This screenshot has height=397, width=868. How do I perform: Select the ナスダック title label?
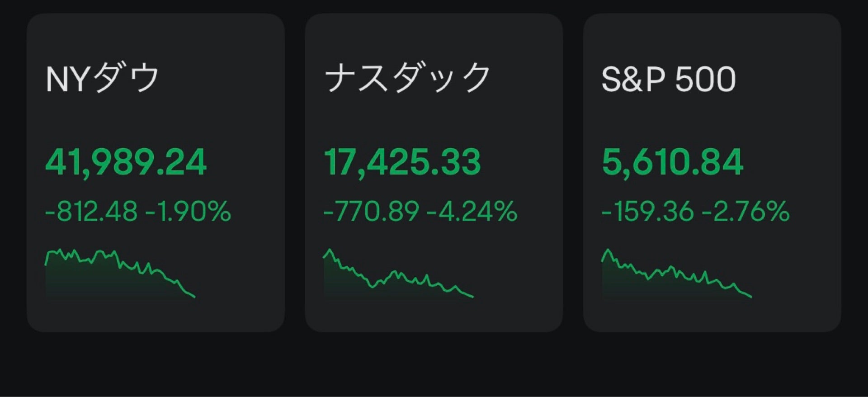click(x=407, y=78)
